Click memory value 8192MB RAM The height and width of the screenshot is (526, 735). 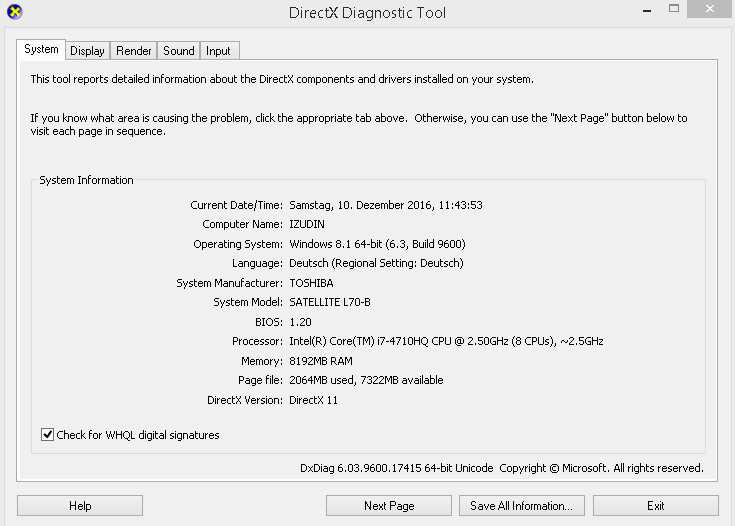pos(321,361)
